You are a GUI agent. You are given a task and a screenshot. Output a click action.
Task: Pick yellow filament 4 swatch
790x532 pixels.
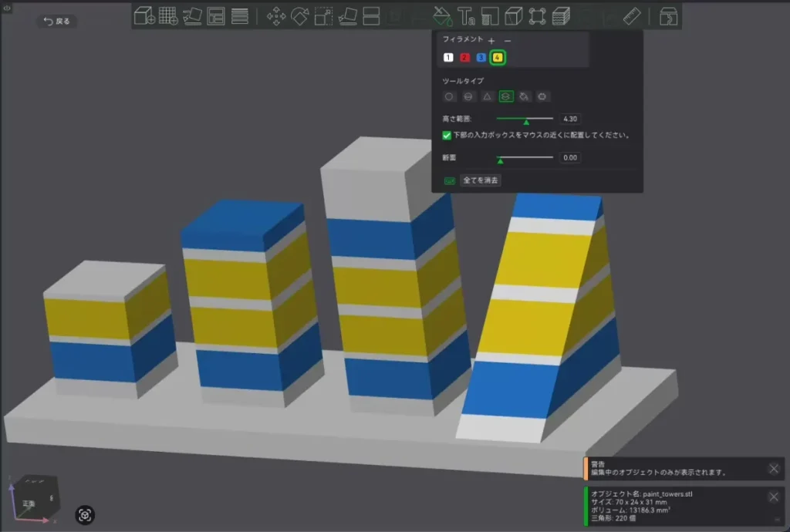tap(498, 57)
